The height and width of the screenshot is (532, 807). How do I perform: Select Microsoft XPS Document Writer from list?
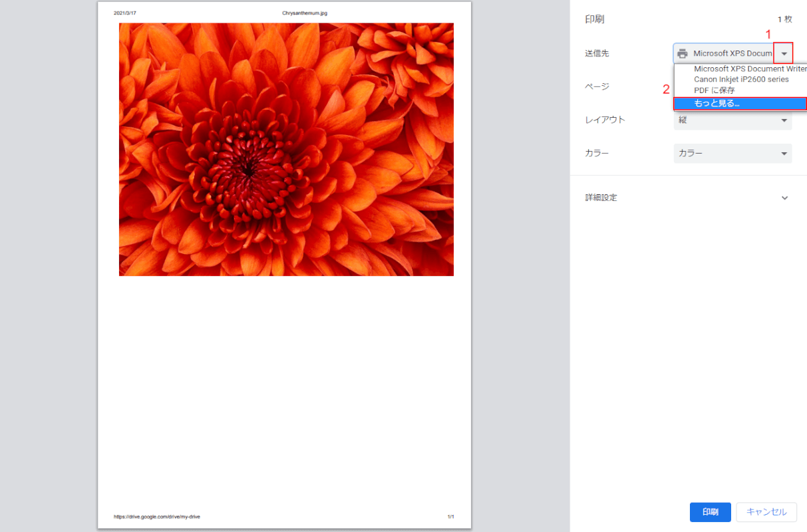click(x=749, y=68)
